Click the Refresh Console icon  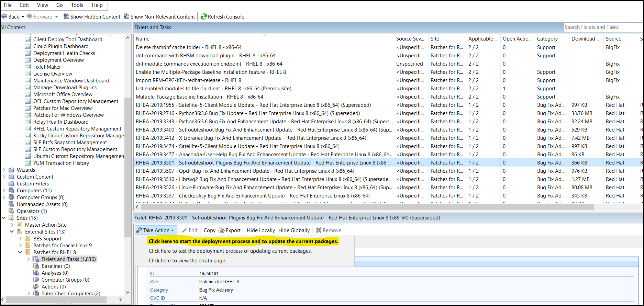pos(204,16)
